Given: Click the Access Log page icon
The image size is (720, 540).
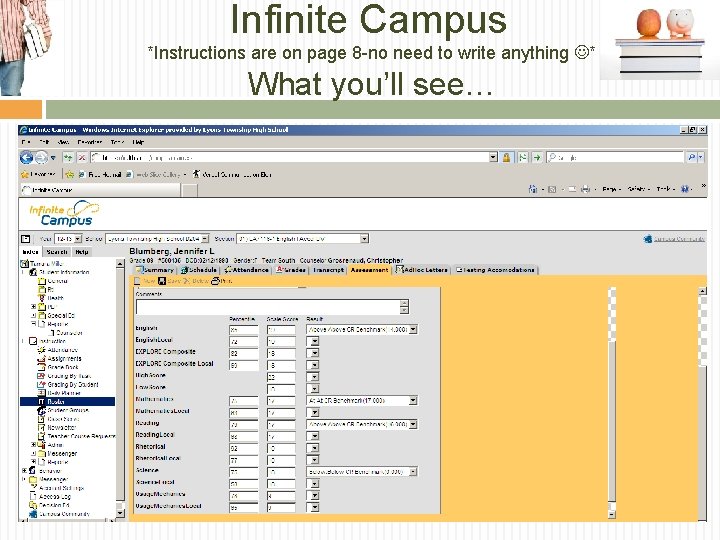Looking at the screenshot, I should click(x=33, y=497).
